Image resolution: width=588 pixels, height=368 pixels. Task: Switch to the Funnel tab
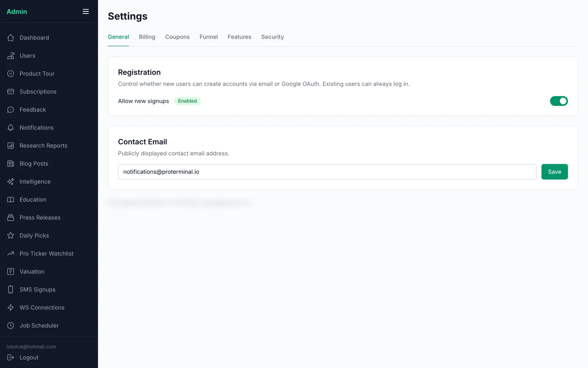click(208, 37)
